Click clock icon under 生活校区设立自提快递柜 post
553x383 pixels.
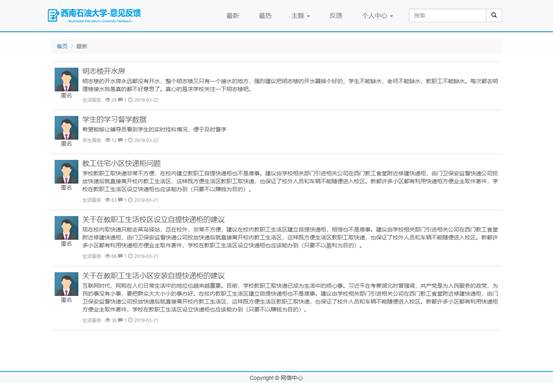(130, 256)
